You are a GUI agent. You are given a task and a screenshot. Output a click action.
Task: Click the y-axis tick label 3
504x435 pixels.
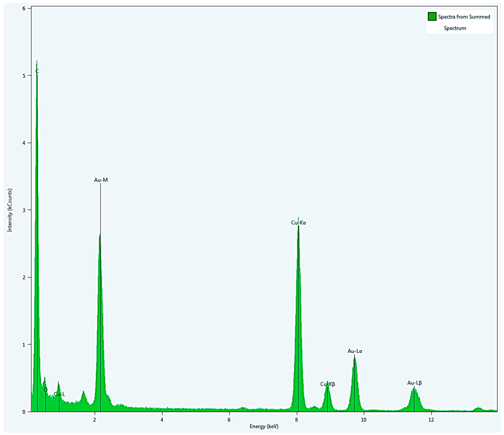[x=24, y=210]
